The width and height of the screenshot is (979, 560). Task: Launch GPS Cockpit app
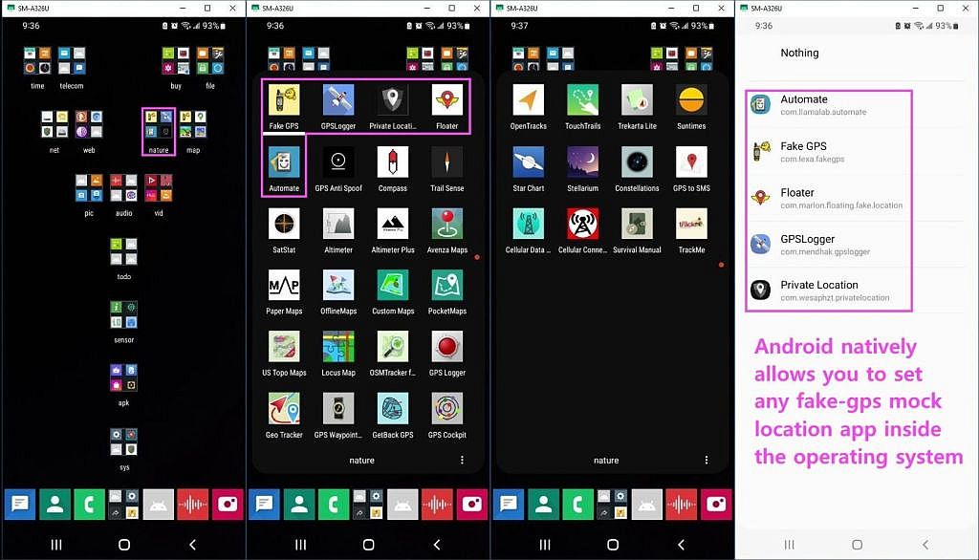pos(447,409)
